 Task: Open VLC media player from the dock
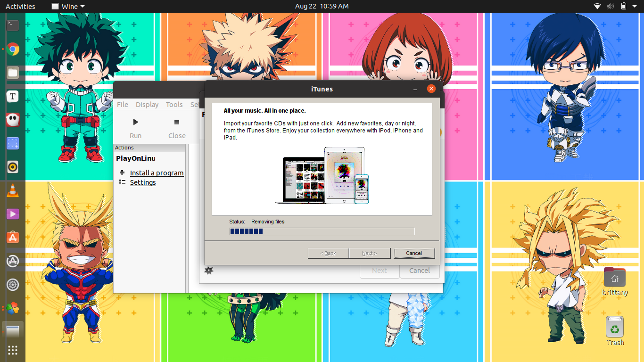(x=13, y=190)
